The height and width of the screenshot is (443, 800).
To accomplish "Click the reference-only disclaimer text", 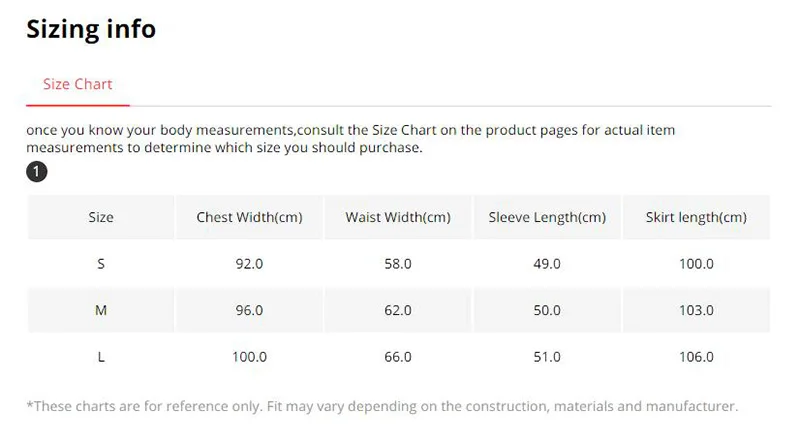I will (383, 406).
